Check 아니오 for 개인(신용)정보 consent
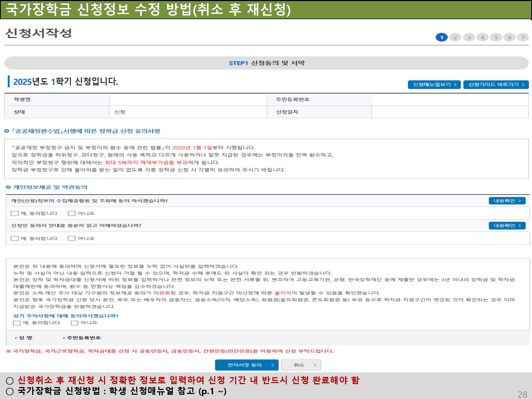532x399 pixels. point(72,213)
